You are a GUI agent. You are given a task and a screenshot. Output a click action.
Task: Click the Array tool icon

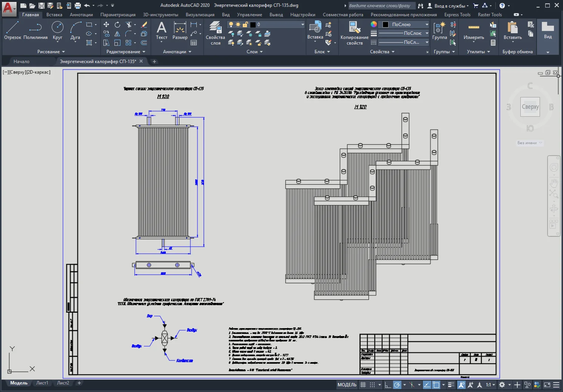click(129, 43)
